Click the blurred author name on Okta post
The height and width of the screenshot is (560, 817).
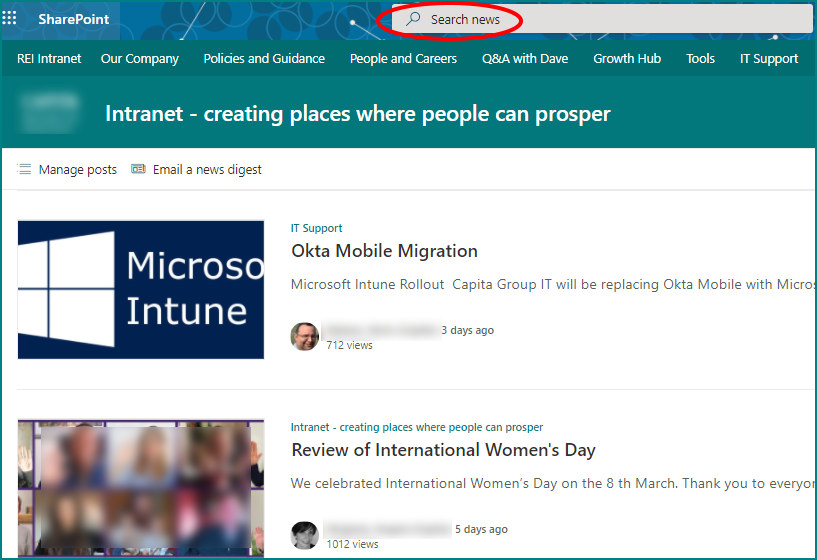pyautogui.click(x=381, y=330)
